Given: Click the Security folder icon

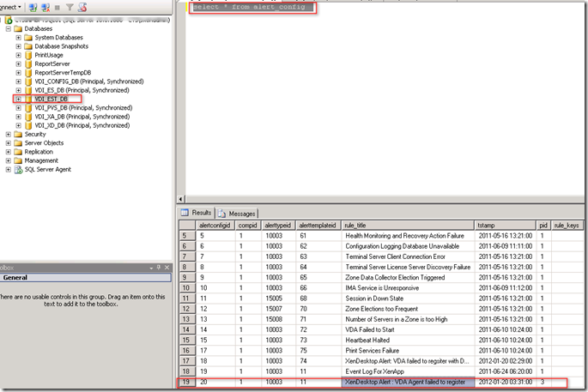Looking at the screenshot, I should (x=18, y=134).
